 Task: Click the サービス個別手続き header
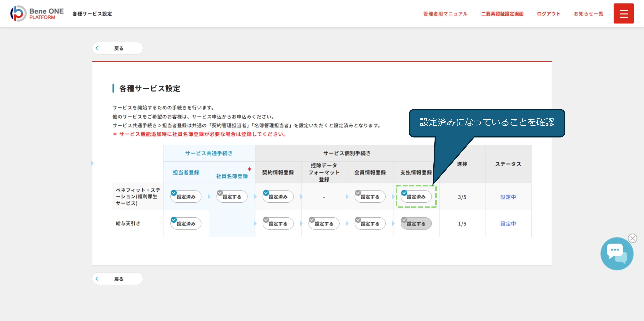coord(347,153)
